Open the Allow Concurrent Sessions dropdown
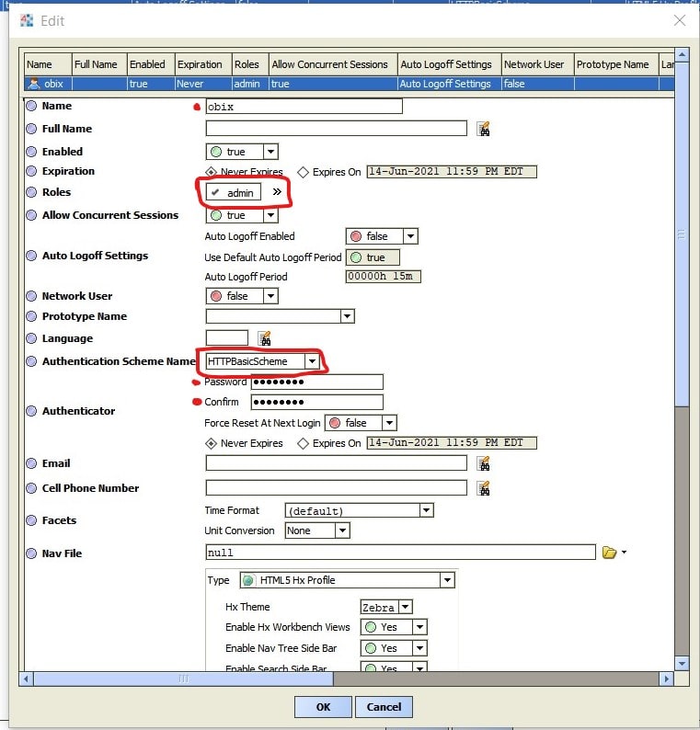Screen dimensions: 700x730 tap(270, 215)
